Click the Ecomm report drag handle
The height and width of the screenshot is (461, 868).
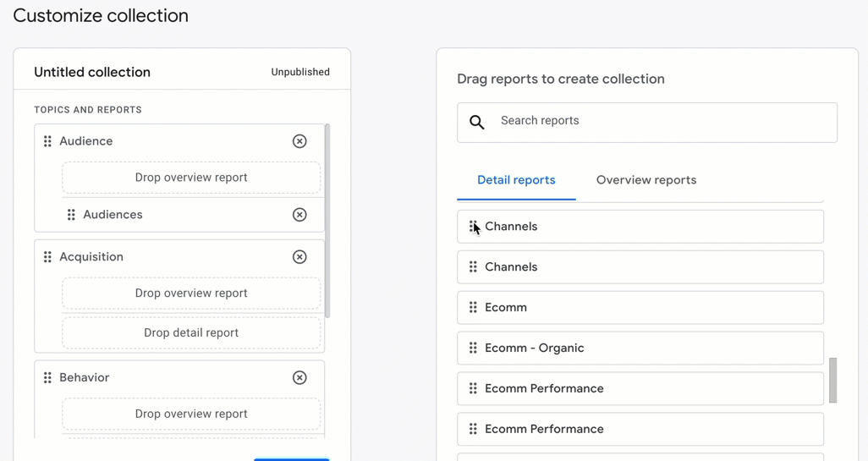click(x=473, y=307)
